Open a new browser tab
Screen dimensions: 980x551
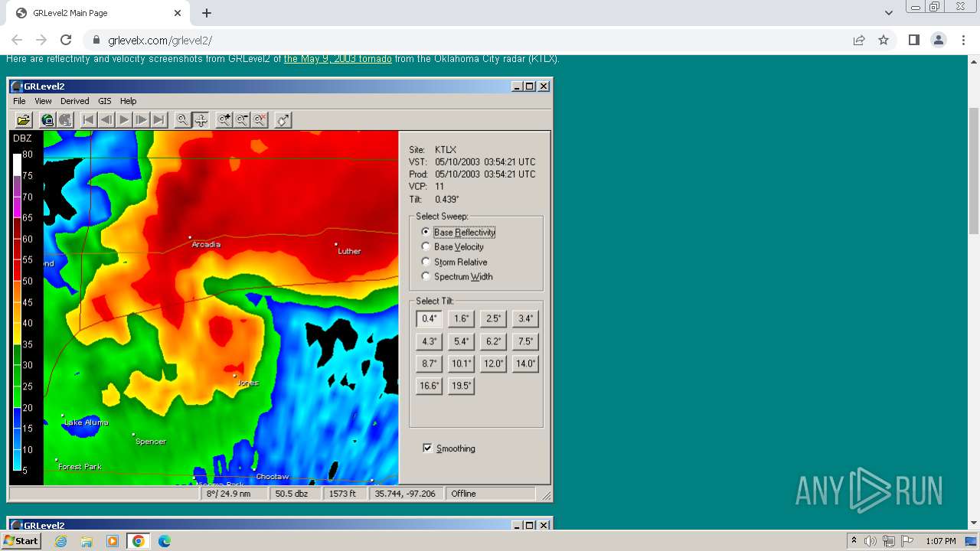(x=207, y=13)
